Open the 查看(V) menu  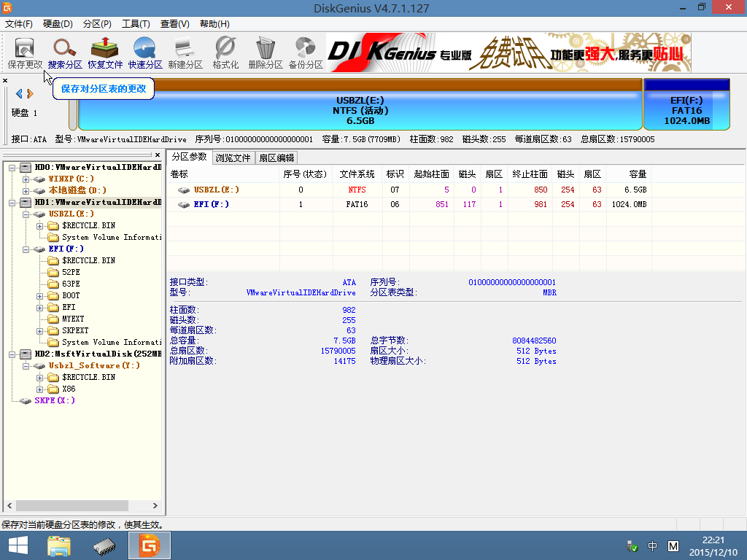click(x=174, y=24)
